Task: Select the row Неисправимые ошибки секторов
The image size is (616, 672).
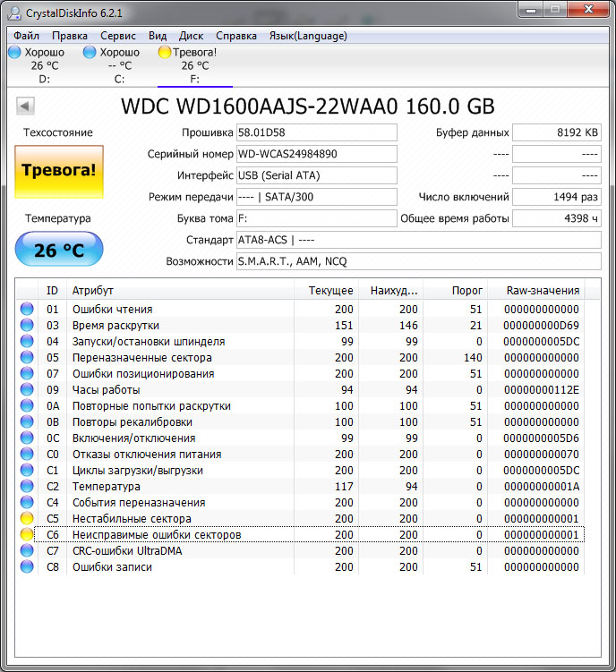Action: (309, 534)
